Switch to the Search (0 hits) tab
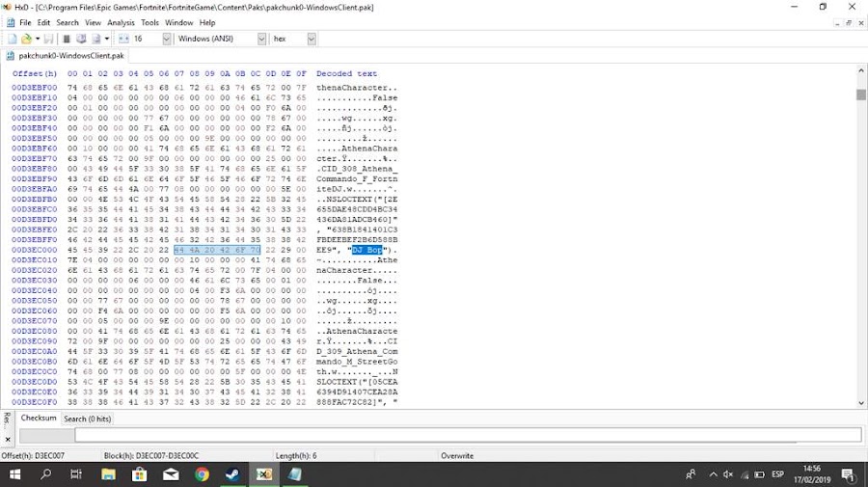 pyautogui.click(x=88, y=419)
